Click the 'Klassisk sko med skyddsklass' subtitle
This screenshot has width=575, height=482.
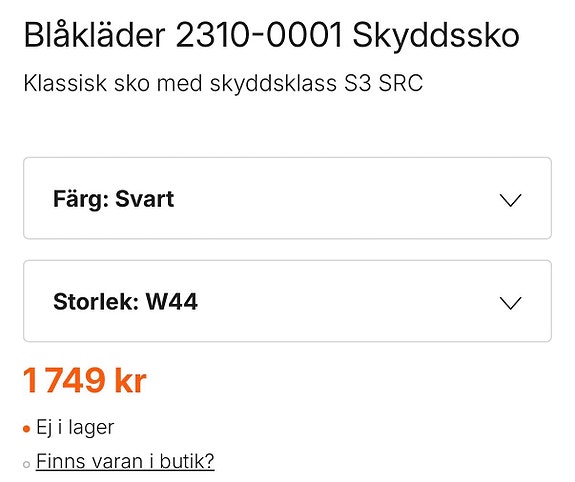click(x=180, y=83)
